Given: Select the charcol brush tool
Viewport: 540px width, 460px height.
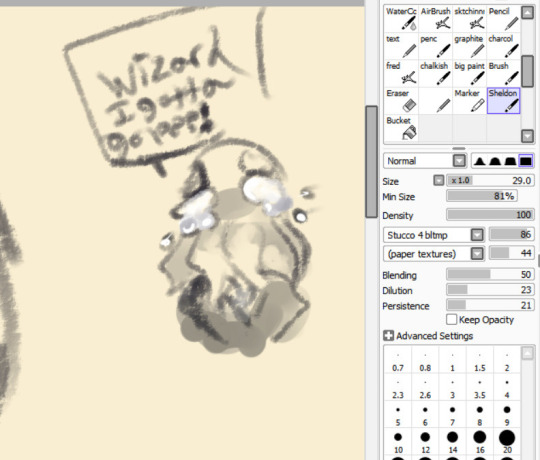Looking at the screenshot, I should [x=503, y=46].
